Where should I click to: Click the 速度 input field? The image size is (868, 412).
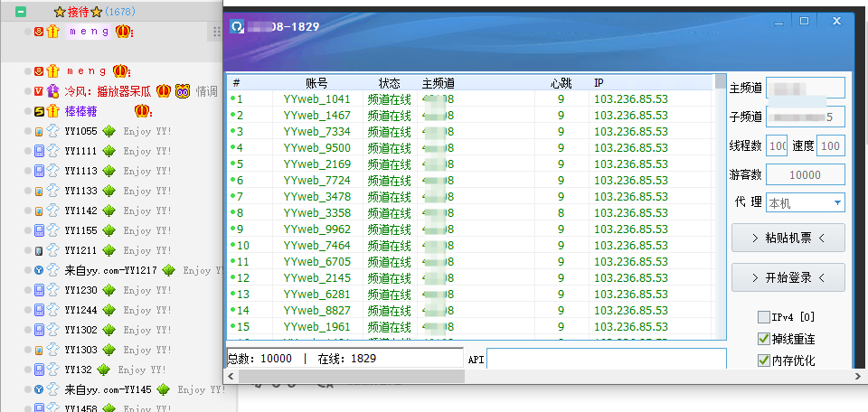click(831, 146)
